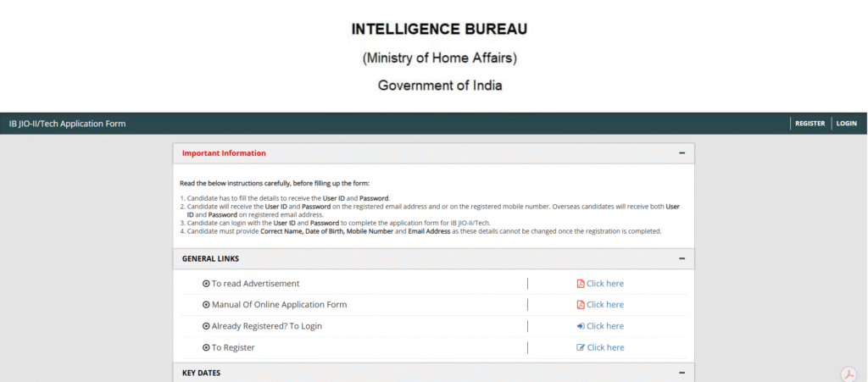Click the PDF icon for Advertisement
The height and width of the screenshot is (382, 868).
(581, 284)
